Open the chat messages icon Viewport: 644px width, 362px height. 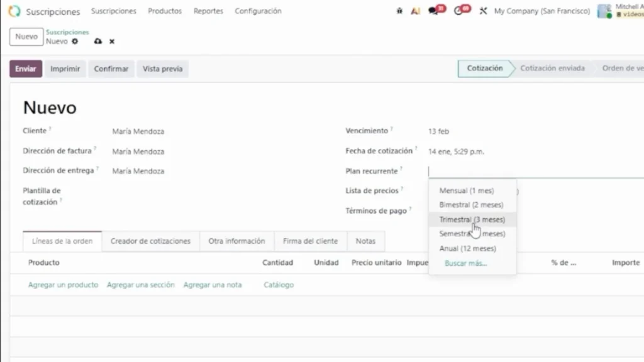[433, 11]
